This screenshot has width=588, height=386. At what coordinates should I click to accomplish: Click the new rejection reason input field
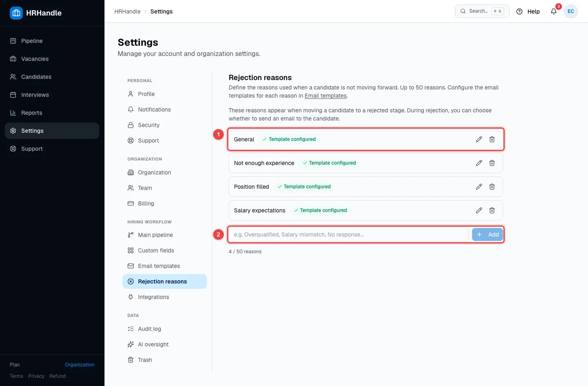point(348,234)
